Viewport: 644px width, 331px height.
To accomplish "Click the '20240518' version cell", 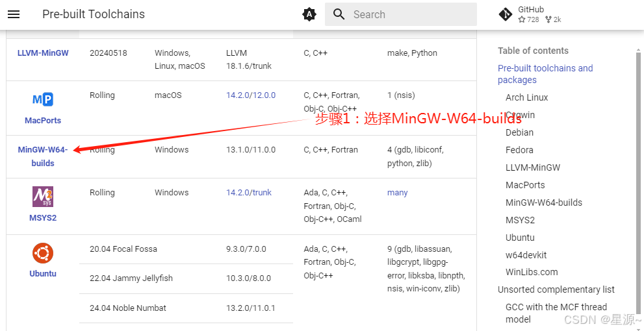I will pyautogui.click(x=109, y=53).
